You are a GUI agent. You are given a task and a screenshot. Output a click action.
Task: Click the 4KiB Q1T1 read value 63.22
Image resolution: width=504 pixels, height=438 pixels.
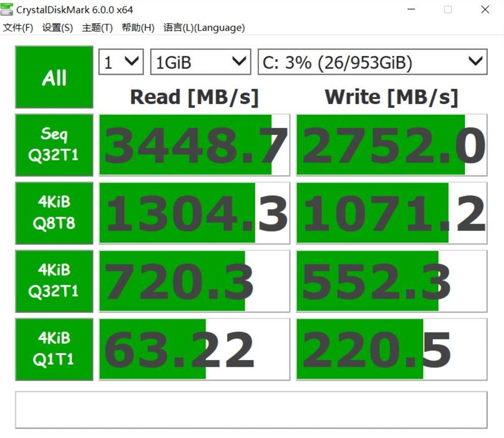point(195,349)
